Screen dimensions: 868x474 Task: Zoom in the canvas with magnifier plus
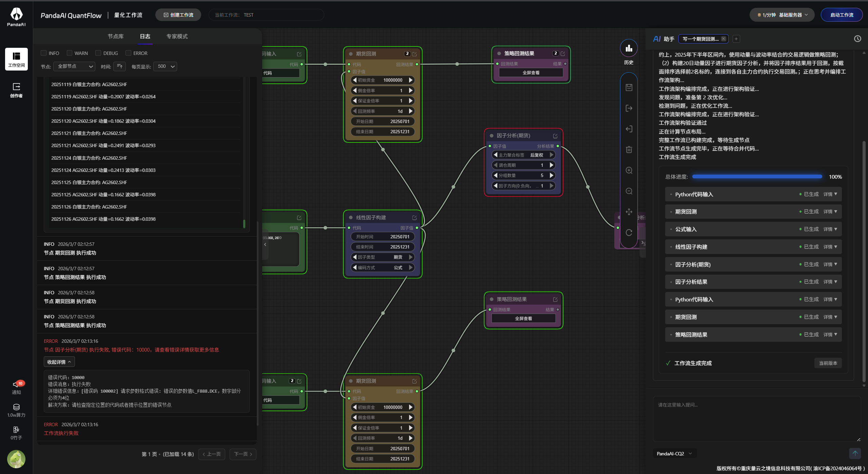(x=629, y=170)
